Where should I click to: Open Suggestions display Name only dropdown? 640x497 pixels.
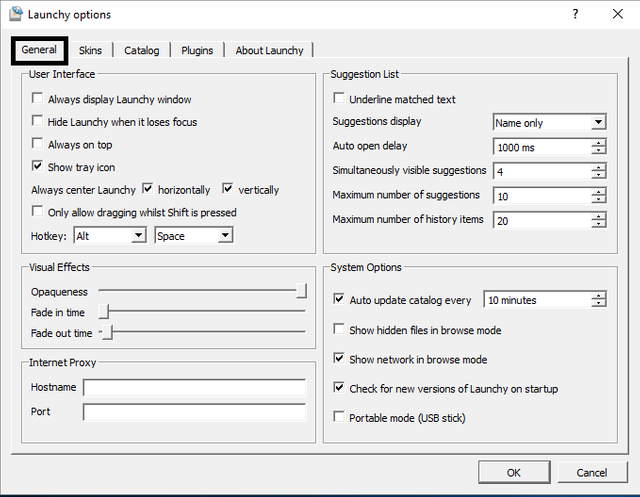click(x=598, y=122)
